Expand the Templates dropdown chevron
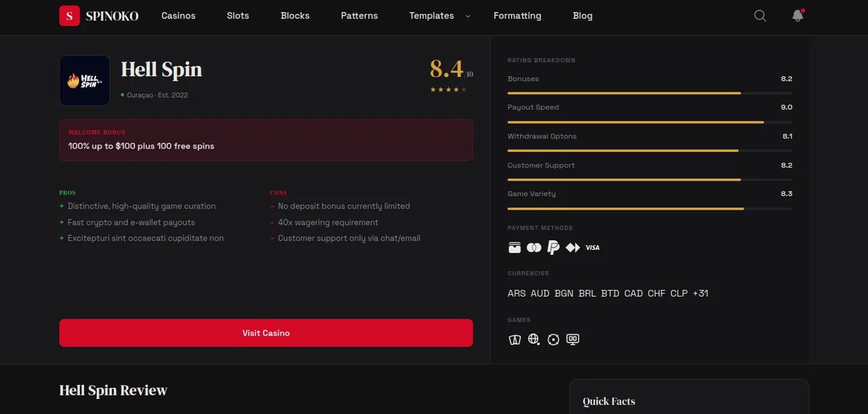This screenshot has width=868, height=414. coord(467,16)
